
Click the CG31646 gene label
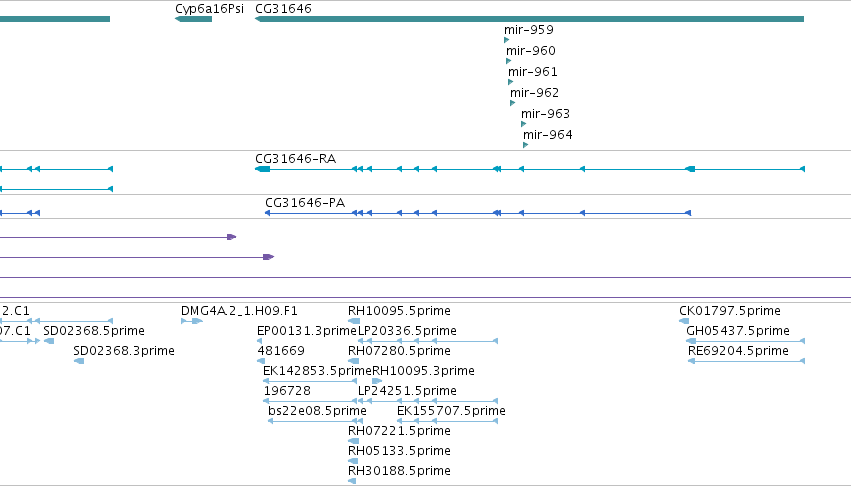tap(283, 9)
